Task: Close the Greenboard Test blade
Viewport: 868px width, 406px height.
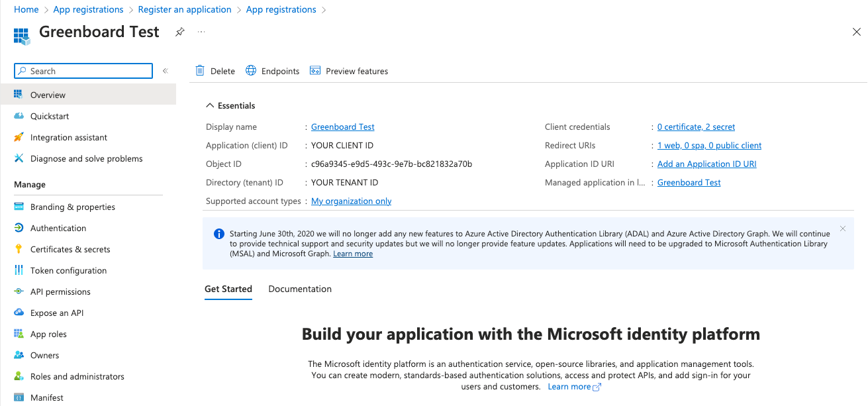Action: click(x=856, y=32)
